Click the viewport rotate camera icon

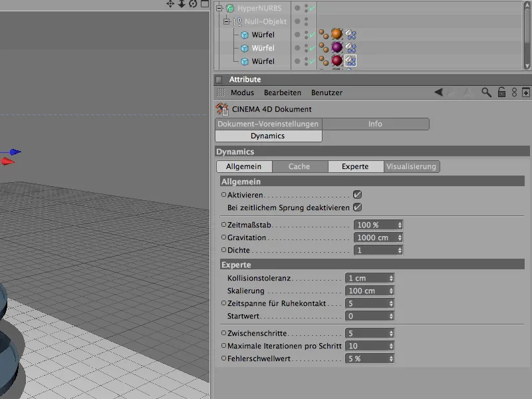(x=193, y=4)
